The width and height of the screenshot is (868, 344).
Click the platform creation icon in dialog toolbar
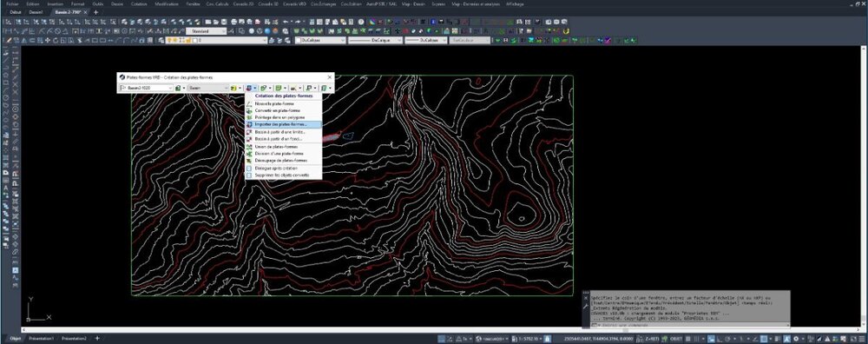(249, 88)
